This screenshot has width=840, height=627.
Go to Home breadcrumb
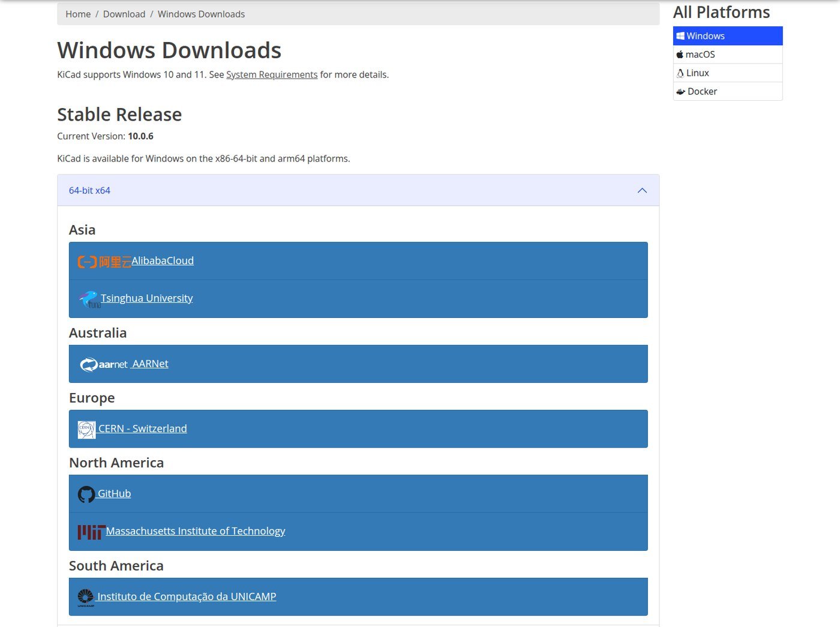point(78,14)
